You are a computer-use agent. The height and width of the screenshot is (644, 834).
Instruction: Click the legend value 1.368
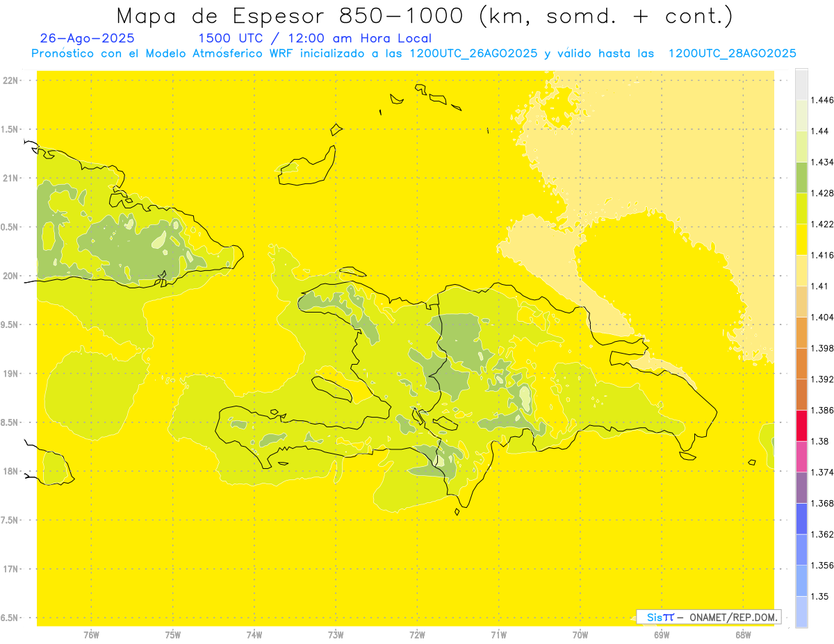[x=821, y=503]
